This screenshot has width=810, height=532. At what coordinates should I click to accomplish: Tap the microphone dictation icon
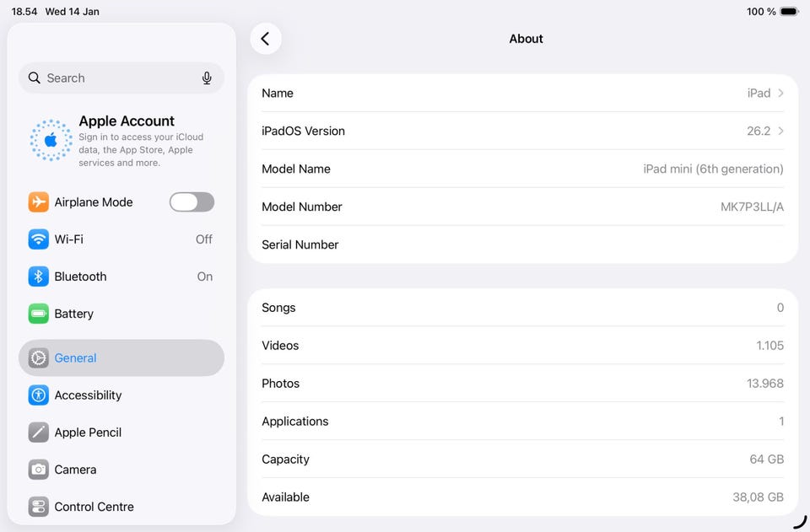point(207,78)
